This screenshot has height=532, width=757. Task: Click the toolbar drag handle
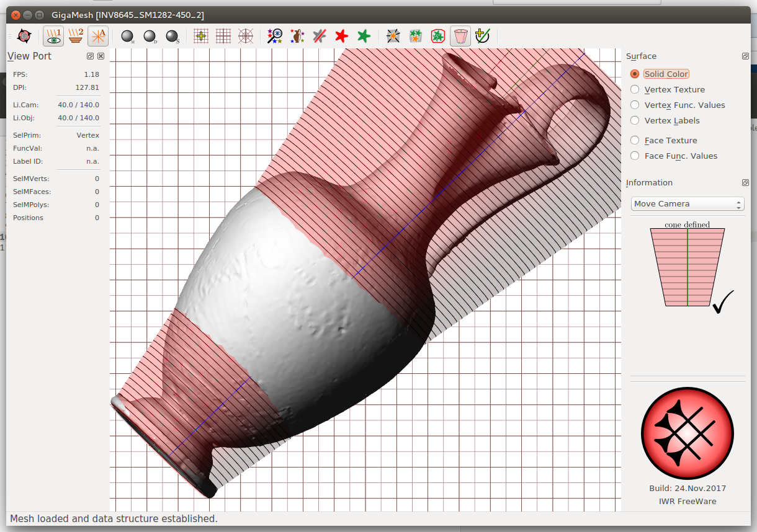click(9, 37)
